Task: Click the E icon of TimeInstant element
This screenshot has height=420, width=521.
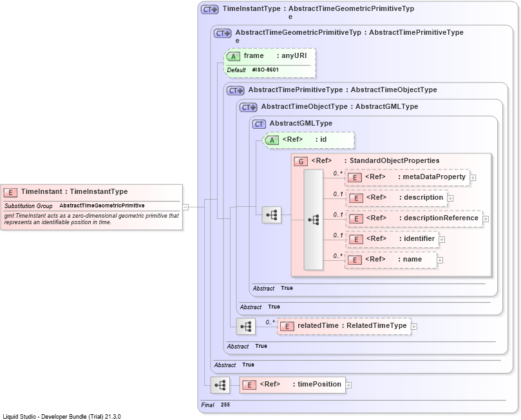Action: click(10, 193)
